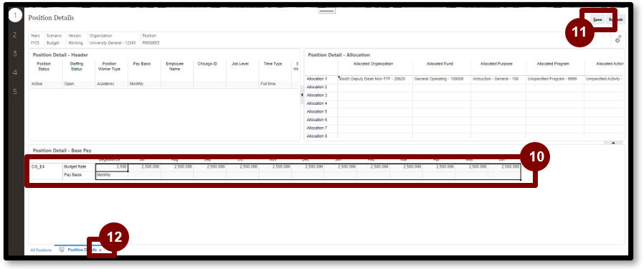
Task: Click the empty Allocated Fund cell for Allocation 2
Action: pyautogui.click(x=442, y=87)
